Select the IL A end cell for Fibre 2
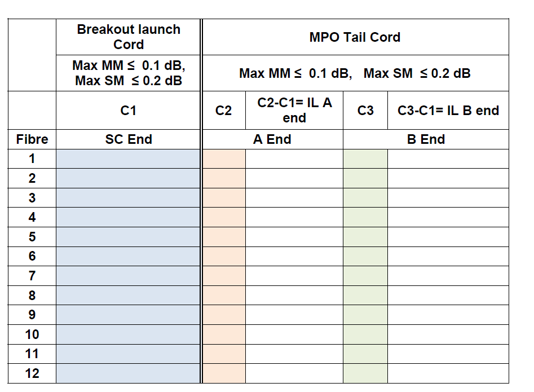This screenshot has width=534, height=392. (x=294, y=178)
